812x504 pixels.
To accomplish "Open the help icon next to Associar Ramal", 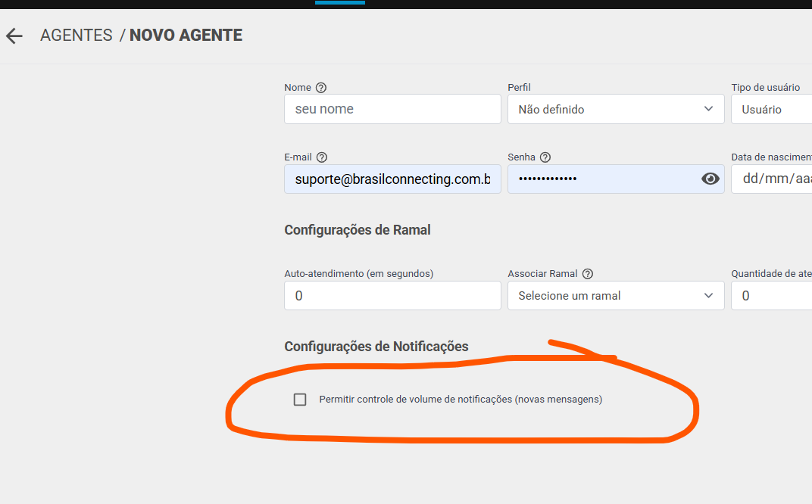I will coord(587,274).
